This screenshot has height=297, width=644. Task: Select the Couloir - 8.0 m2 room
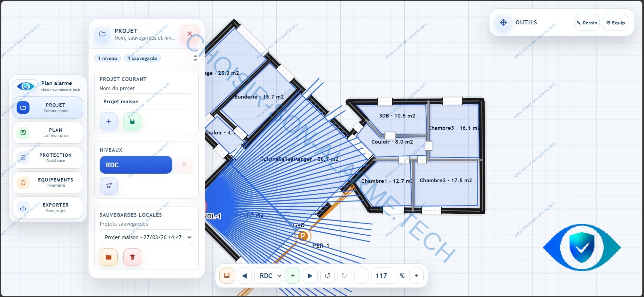pyautogui.click(x=392, y=142)
